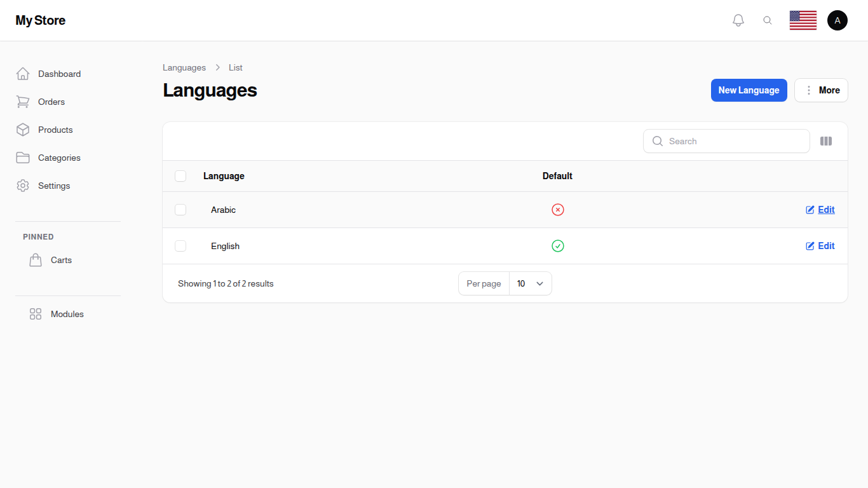Click the US flag to change store language
The height and width of the screenshot is (488, 868).
(x=803, y=20)
